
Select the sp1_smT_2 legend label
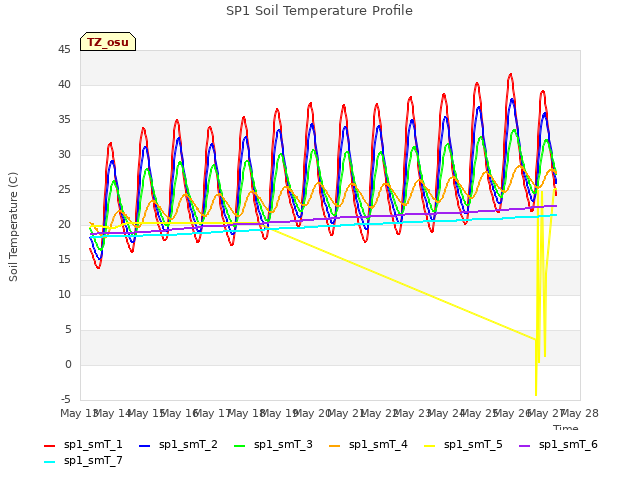(x=188, y=444)
